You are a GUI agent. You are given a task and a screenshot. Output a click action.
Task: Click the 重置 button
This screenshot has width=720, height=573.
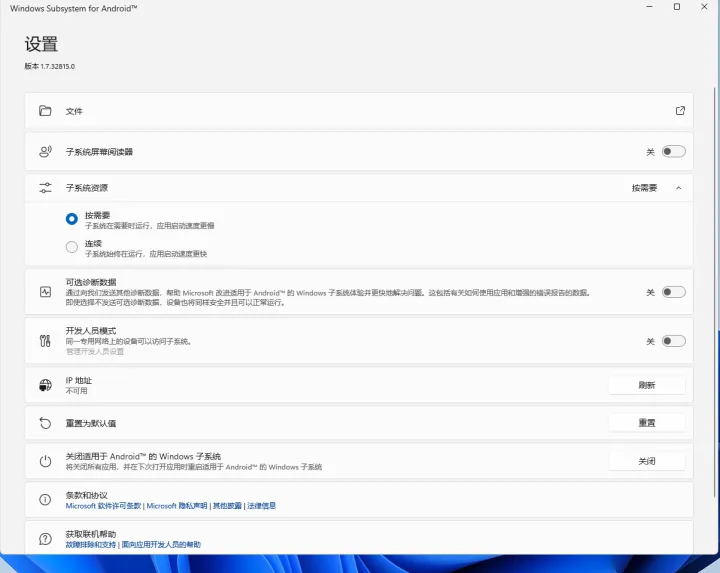pos(647,423)
